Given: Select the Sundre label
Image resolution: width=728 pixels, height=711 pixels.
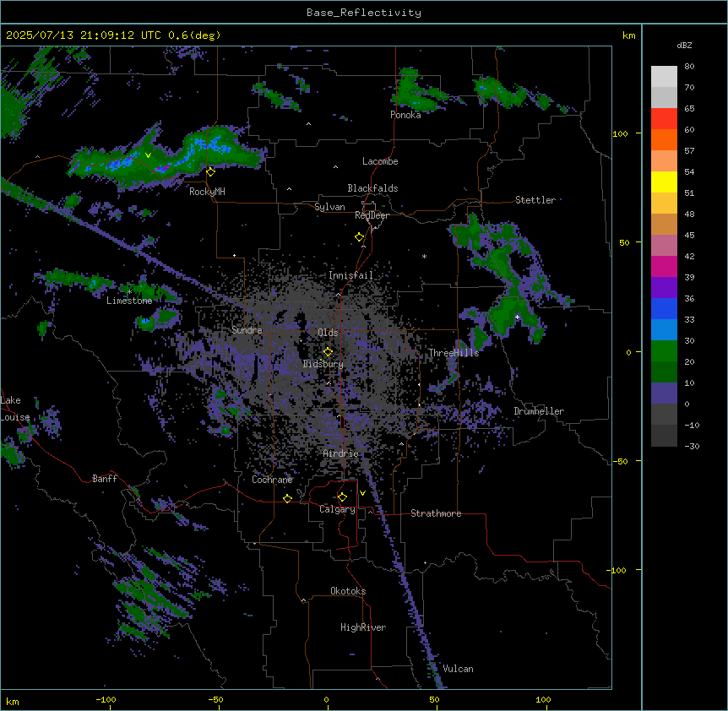Looking at the screenshot, I should 247,330.
